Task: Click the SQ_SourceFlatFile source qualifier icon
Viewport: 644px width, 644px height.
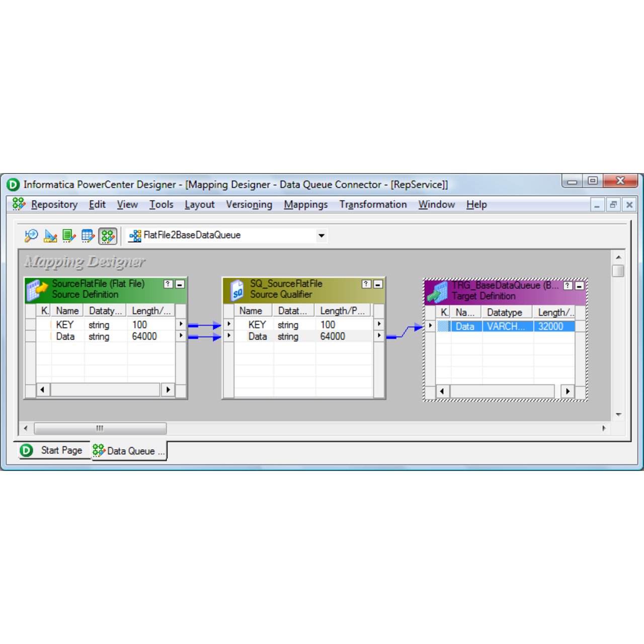Action: pos(235,289)
